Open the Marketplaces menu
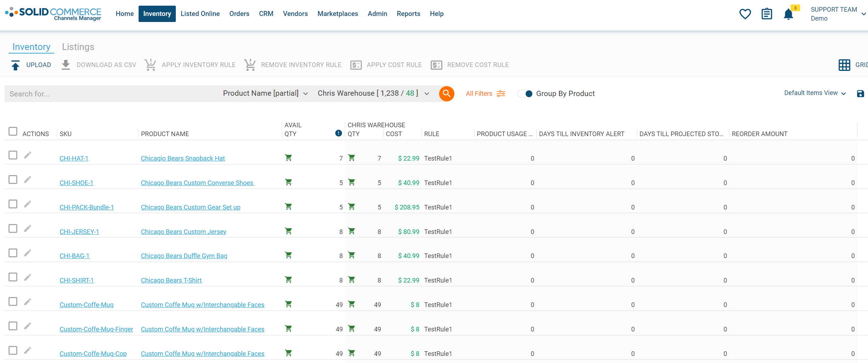The height and width of the screenshot is (363, 868). tap(338, 14)
